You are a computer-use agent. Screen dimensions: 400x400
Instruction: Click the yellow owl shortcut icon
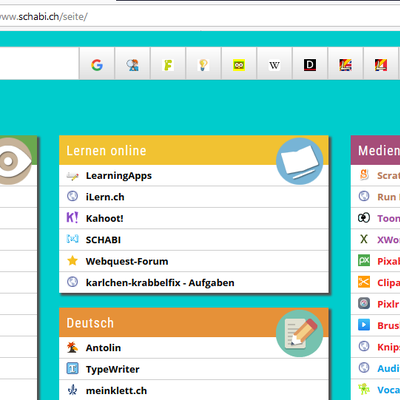pyautogui.click(x=239, y=65)
